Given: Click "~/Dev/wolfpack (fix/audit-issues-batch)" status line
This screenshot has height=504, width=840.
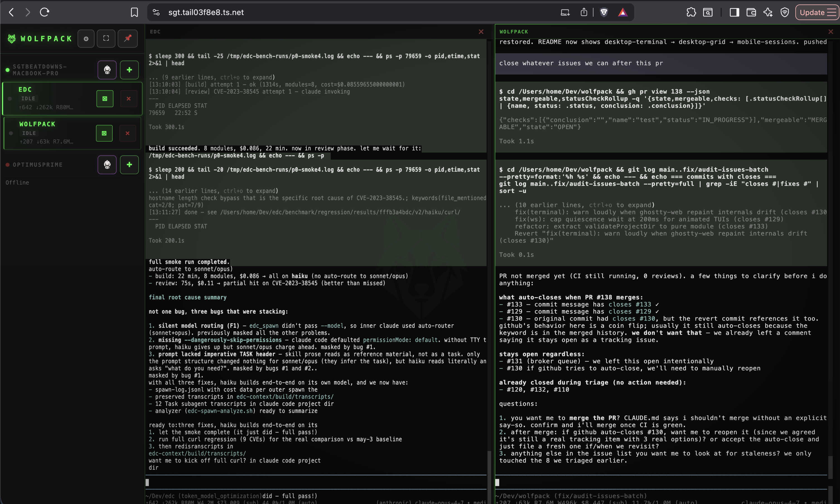Looking at the screenshot, I should pyautogui.click(x=571, y=496).
